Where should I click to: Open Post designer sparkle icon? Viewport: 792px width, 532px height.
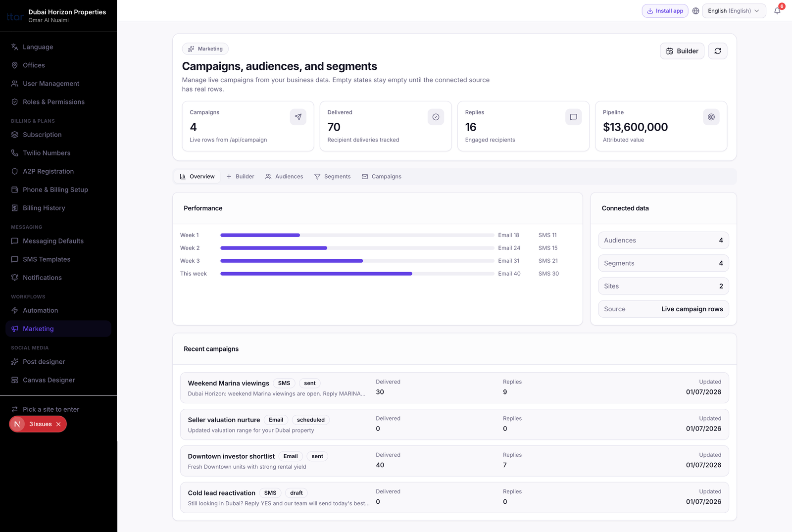pos(15,362)
